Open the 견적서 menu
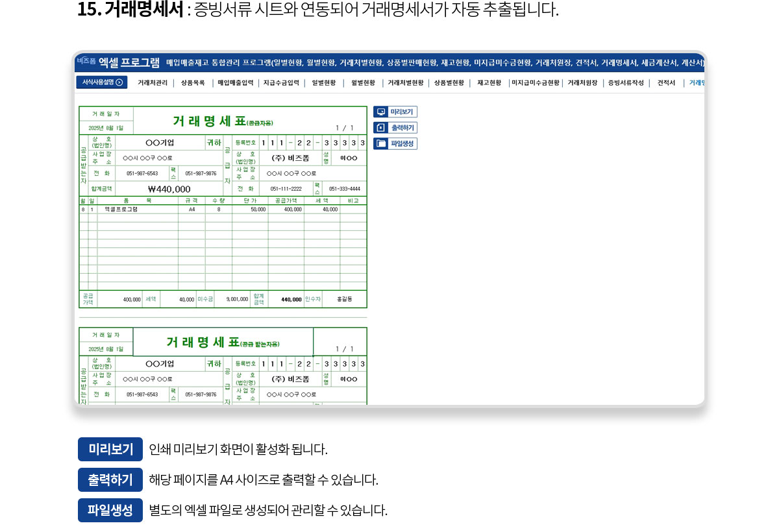 click(666, 83)
